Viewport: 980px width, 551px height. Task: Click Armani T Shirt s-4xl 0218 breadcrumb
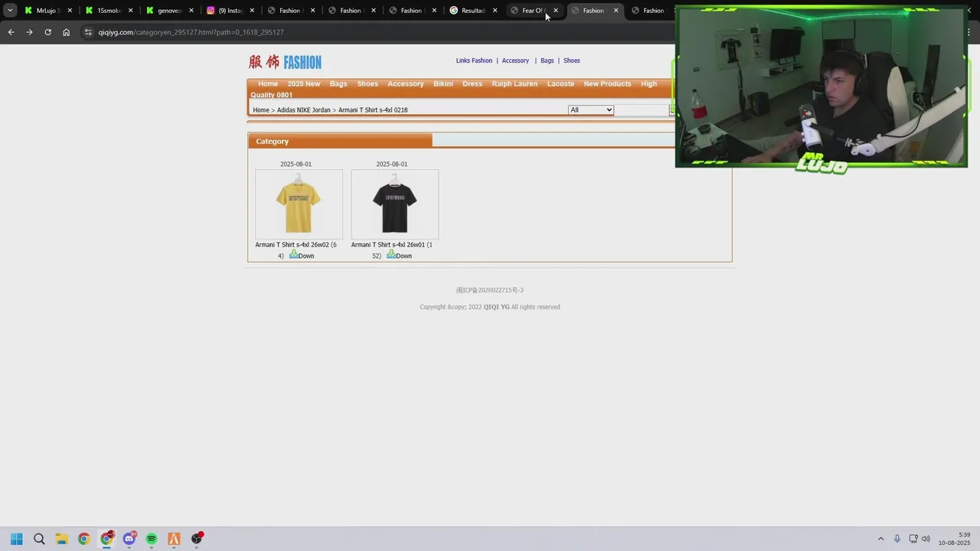pos(373,110)
